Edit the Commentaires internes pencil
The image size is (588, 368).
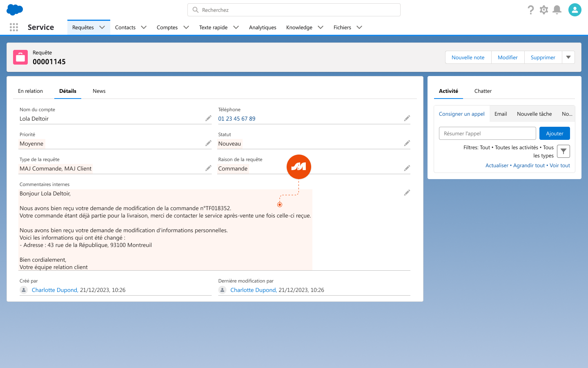[407, 193]
